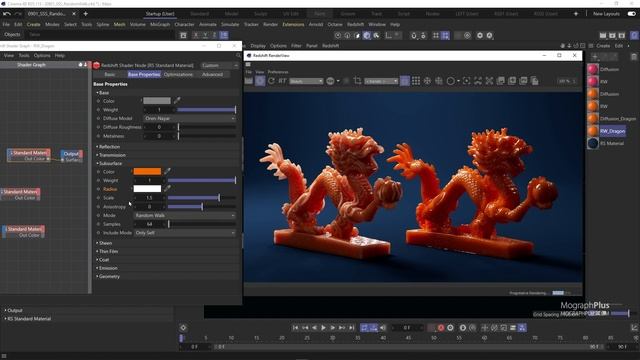Click the Subsurface orange color swatch

pos(147,171)
